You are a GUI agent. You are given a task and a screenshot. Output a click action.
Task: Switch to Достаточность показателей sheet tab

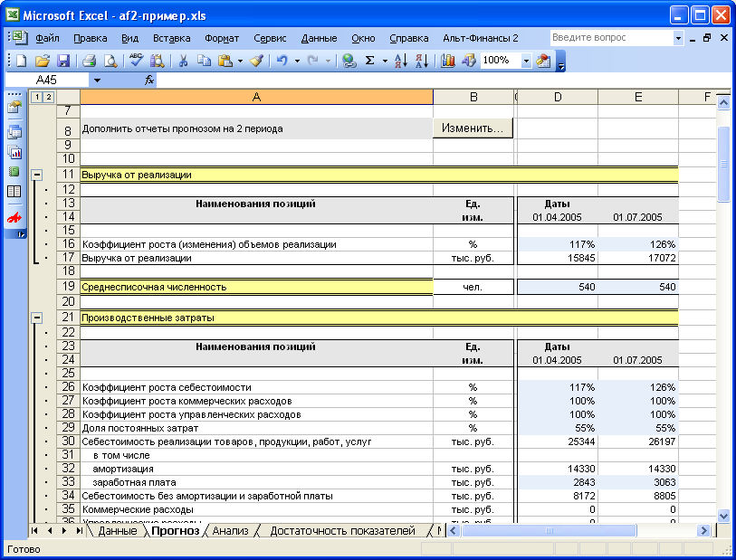point(343,531)
